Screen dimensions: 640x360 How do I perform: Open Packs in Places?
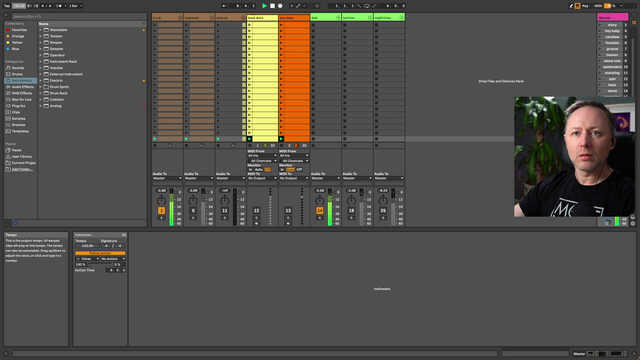17,150
